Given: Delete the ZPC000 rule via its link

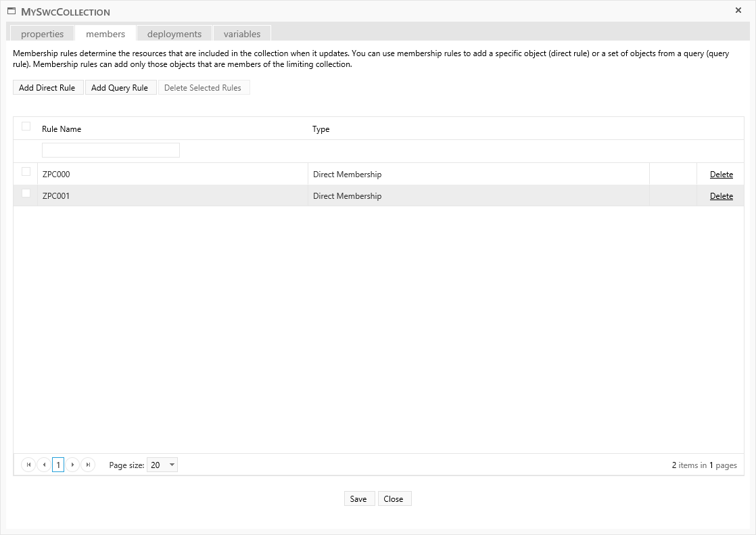Looking at the screenshot, I should pos(721,175).
